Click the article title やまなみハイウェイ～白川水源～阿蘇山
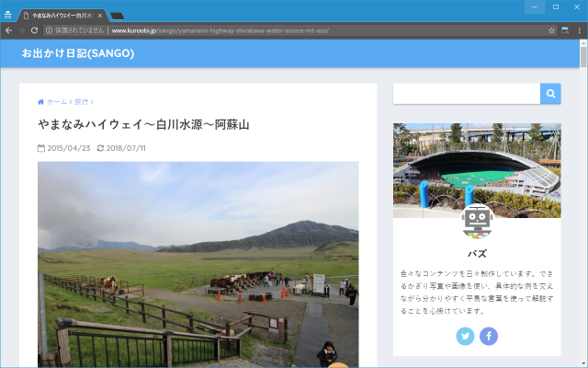The height and width of the screenshot is (368, 588). pyautogui.click(x=143, y=124)
